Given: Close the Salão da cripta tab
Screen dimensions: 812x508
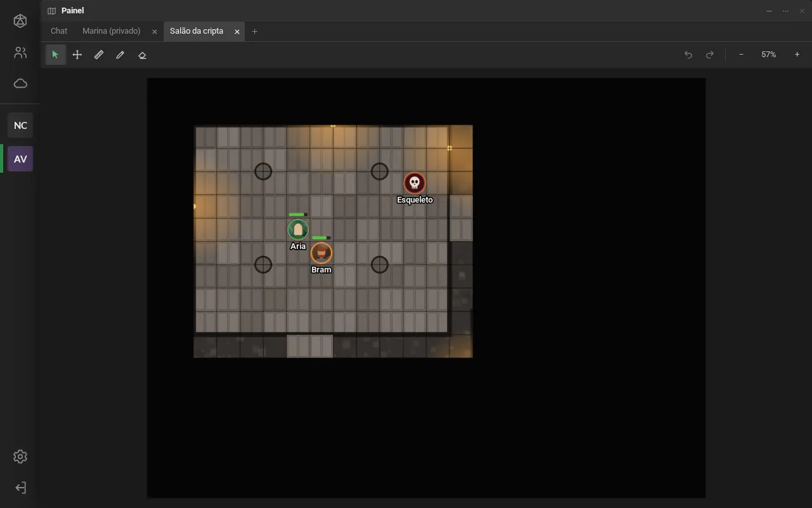Looking at the screenshot, I should point(237,32).
